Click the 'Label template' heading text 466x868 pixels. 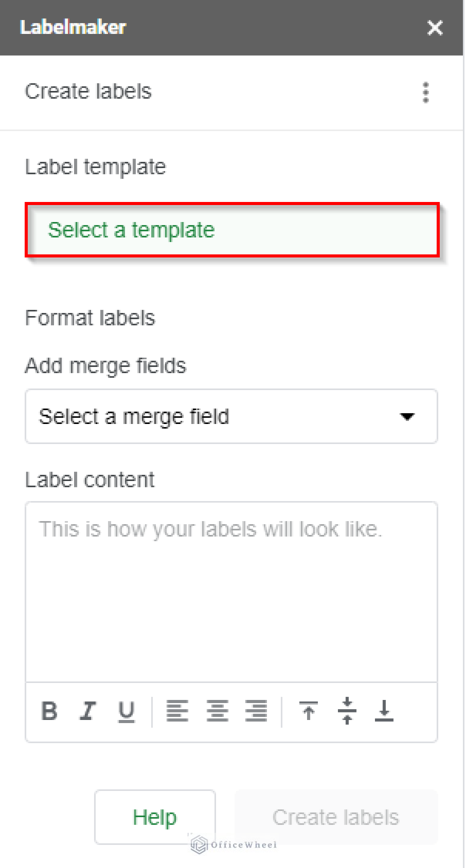pyautogui.click(x=95, y=167)
